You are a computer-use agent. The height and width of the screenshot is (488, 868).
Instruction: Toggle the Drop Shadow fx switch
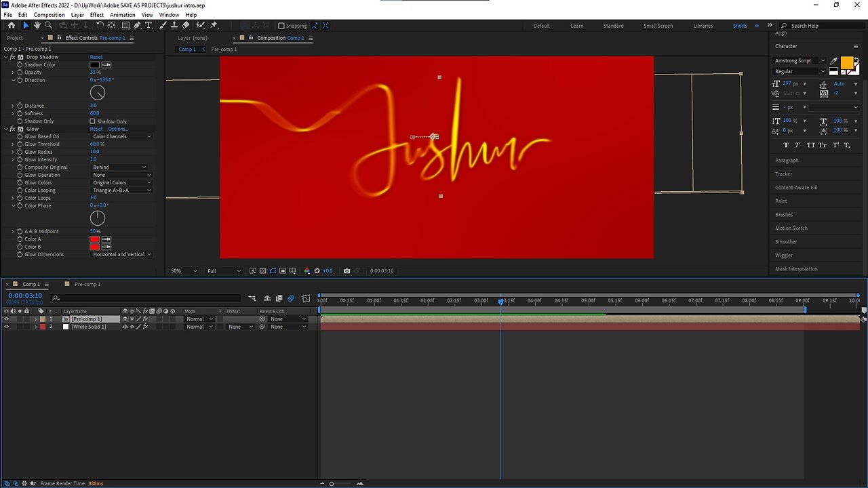coord(13,57)
